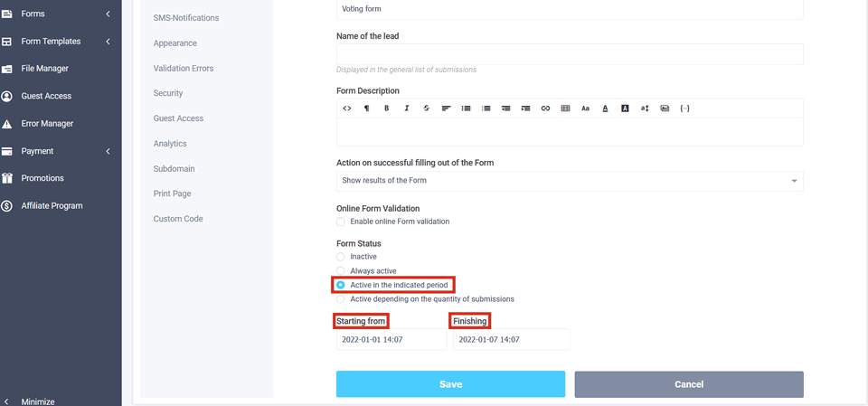
Task: Click the strikethrough formatting icon
Action: pos(427,109)
